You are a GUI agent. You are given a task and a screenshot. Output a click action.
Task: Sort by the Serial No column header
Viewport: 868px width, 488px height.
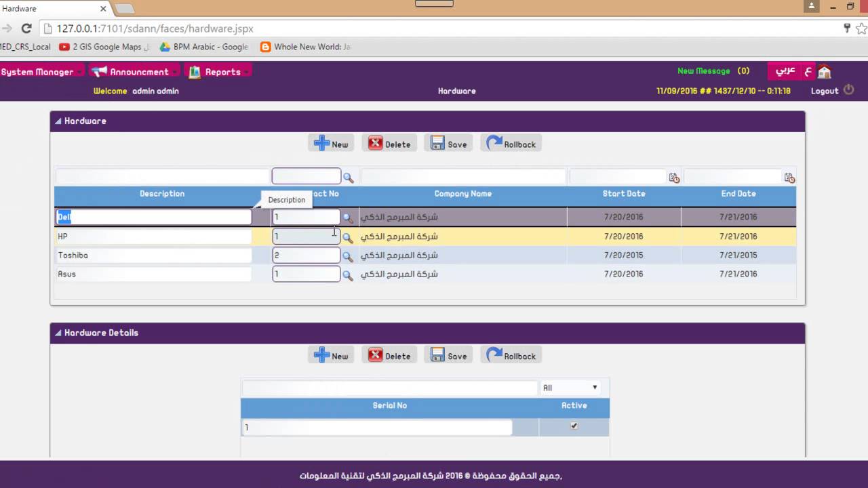point(390,405)
